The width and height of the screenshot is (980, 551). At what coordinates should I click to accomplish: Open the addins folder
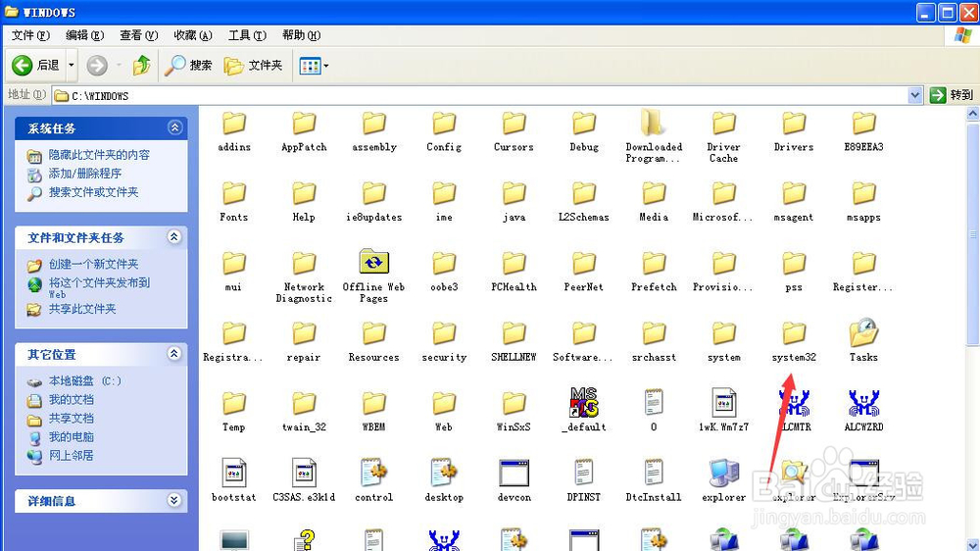pos(234,131)
